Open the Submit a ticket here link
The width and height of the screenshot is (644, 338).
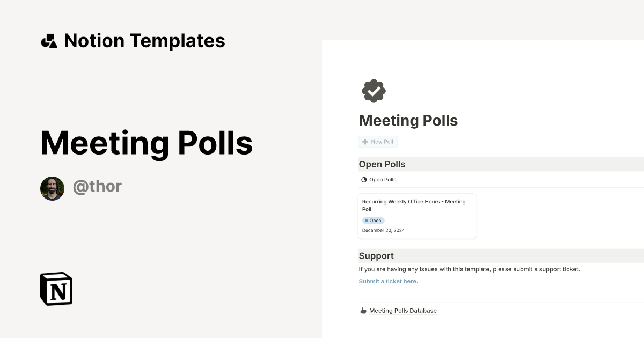[x=387, y=281]
